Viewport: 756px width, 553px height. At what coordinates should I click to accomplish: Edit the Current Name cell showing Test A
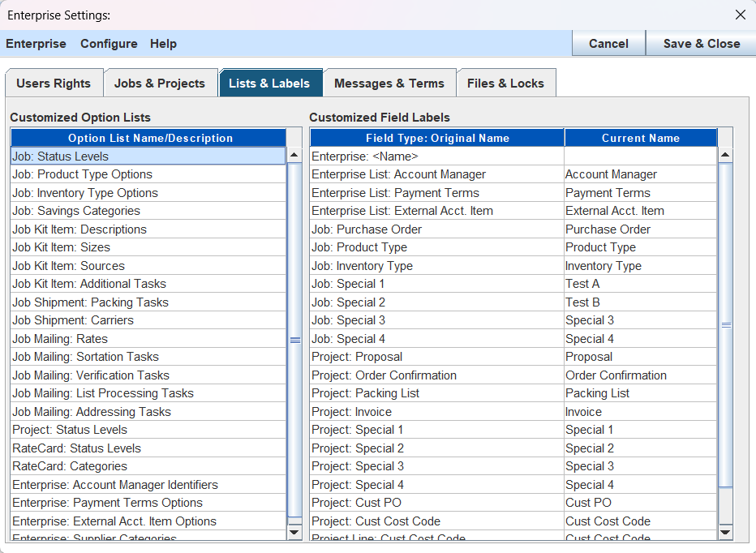[640, 284]
